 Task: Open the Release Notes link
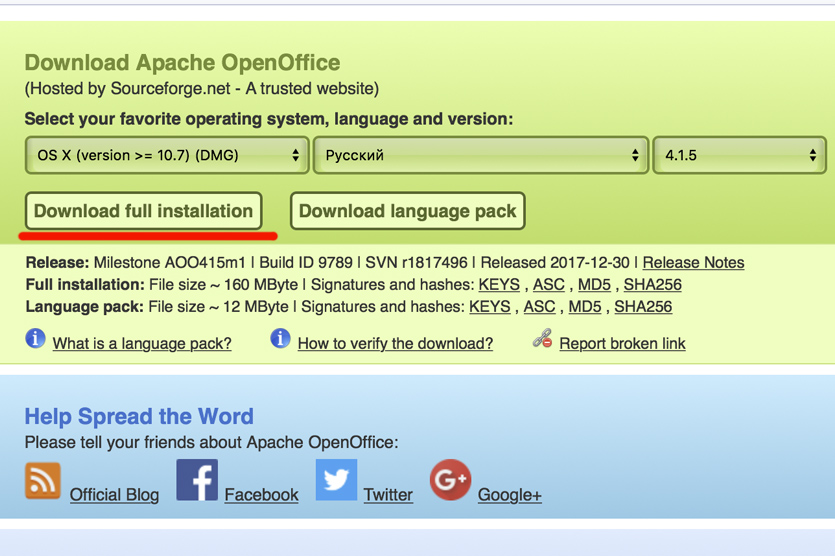pos(693,263)
